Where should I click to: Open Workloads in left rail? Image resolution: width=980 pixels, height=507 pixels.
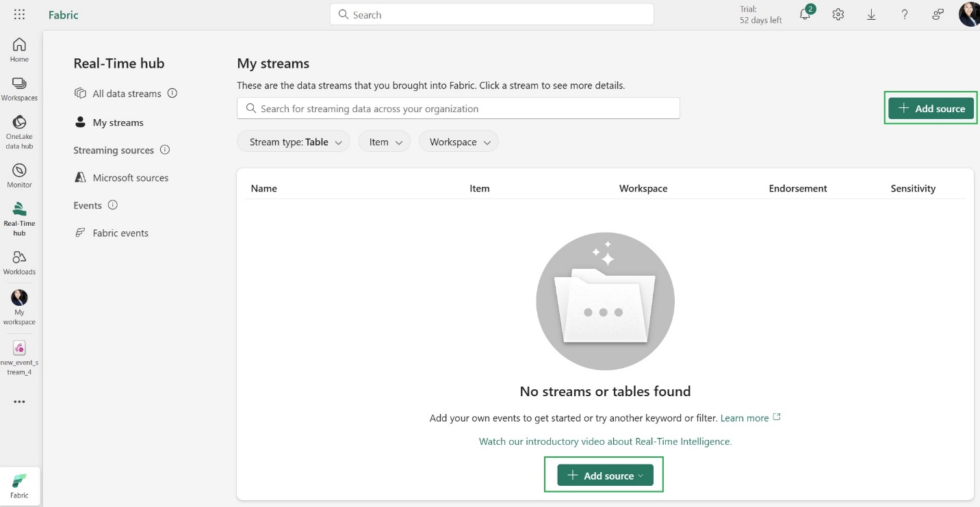click(x=19, y=263)
